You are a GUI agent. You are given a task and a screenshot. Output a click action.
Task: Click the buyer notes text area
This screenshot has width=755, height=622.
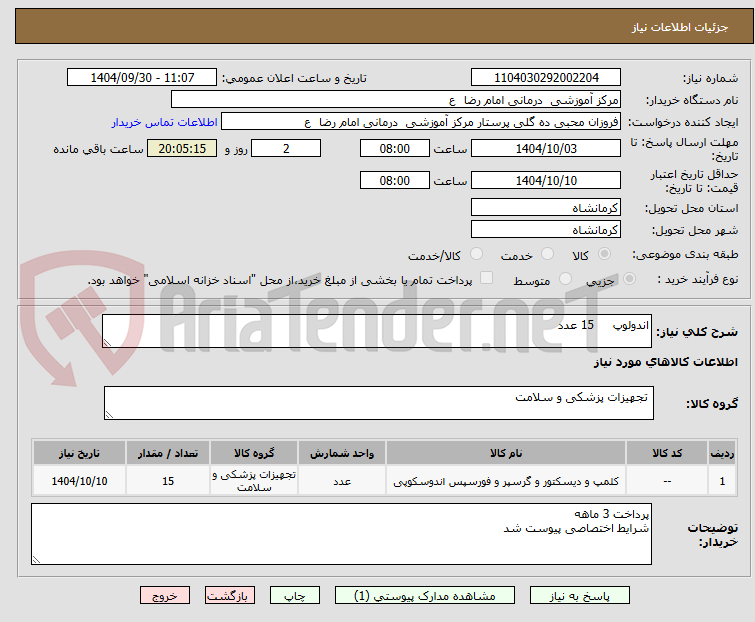(341, 534)
